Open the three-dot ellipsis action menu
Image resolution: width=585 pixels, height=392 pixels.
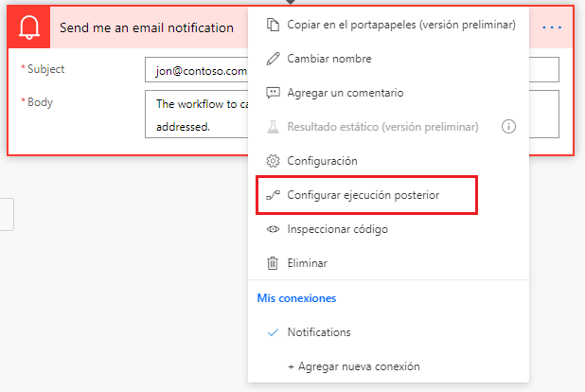(x=551, y=27)
